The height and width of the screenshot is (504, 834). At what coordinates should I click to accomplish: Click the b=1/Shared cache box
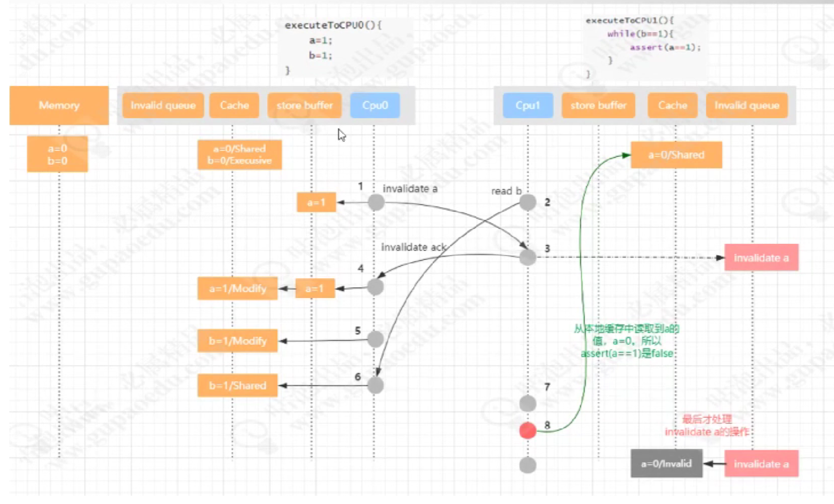coord(238,385)
